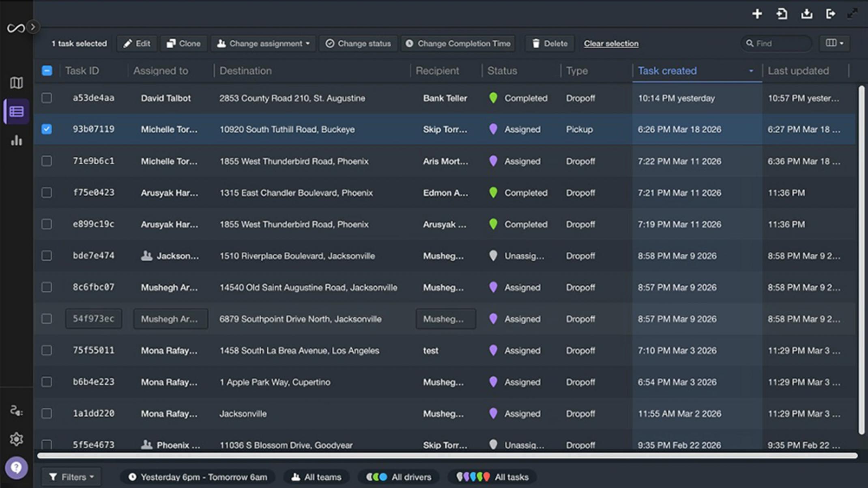Open the map view icon
This screenshot has width=868, height=488.
pyautogui.click(x=16, y=83)
